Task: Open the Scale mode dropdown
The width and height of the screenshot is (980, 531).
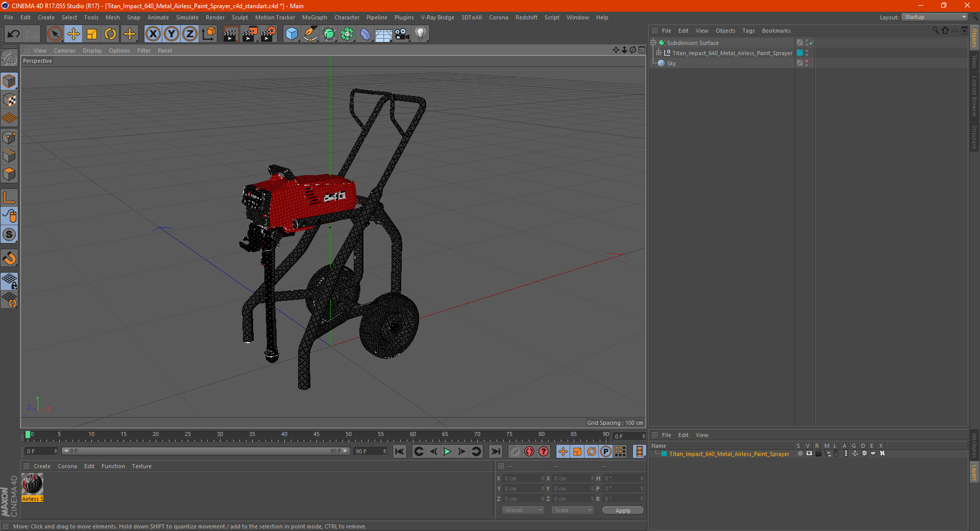Action: [573, 510]
